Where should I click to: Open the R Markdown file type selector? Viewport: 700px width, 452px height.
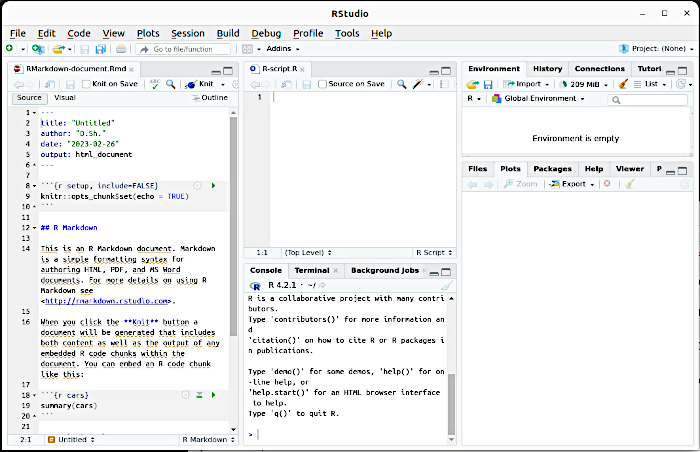click(x=208, y=440)
